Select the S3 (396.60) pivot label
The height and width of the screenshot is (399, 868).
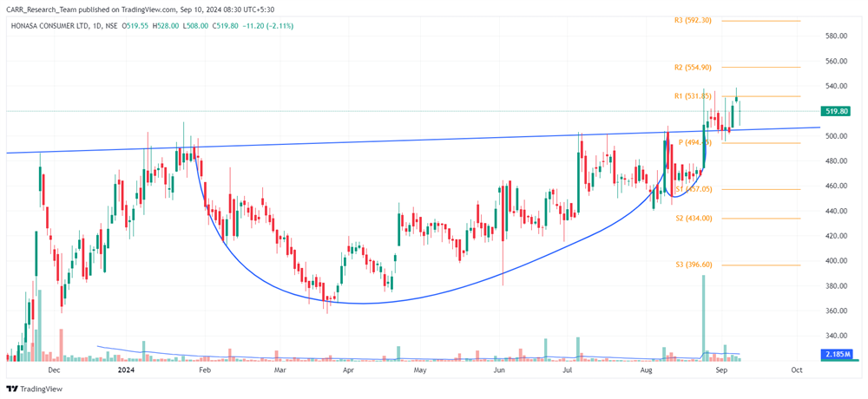coord(693,265)
